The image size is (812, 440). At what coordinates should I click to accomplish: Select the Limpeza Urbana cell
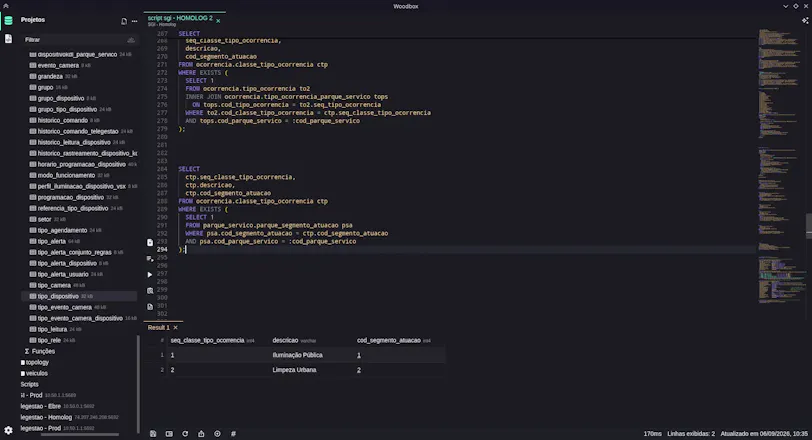click(294, 370)
